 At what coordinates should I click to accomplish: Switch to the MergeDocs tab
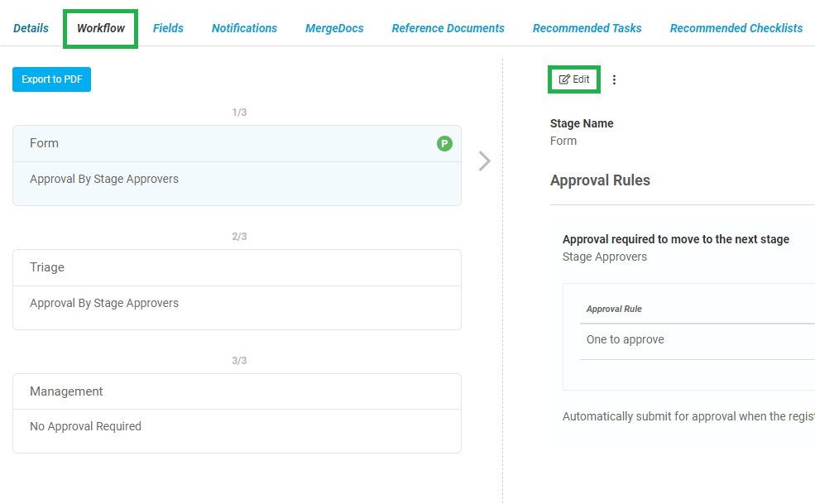click(334, 27)
